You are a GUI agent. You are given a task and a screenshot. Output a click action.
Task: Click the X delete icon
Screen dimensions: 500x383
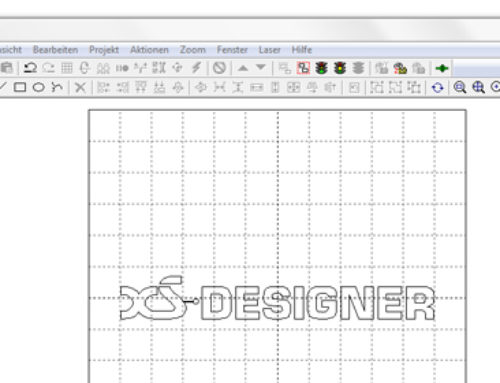pyautogui.click(x=80, y=88)
